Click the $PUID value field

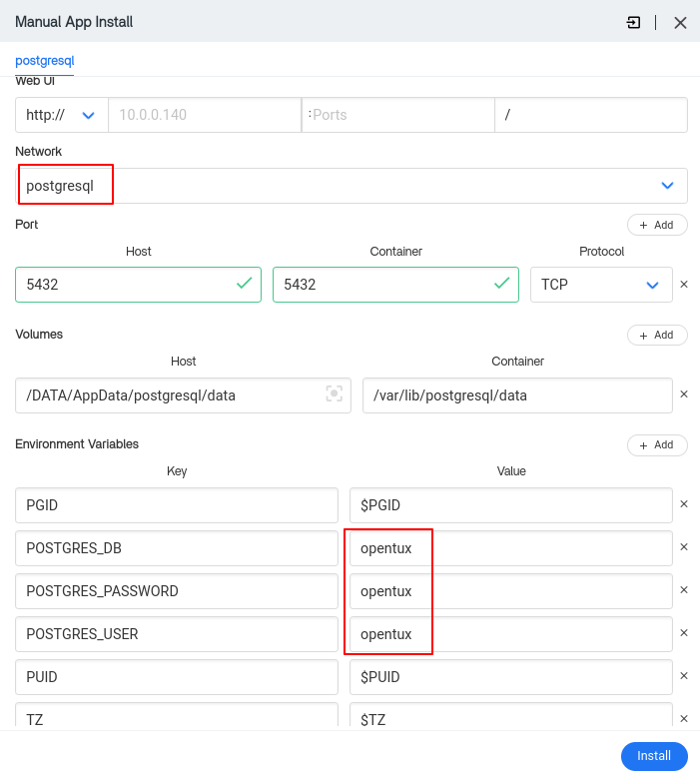tap(511, 677)
